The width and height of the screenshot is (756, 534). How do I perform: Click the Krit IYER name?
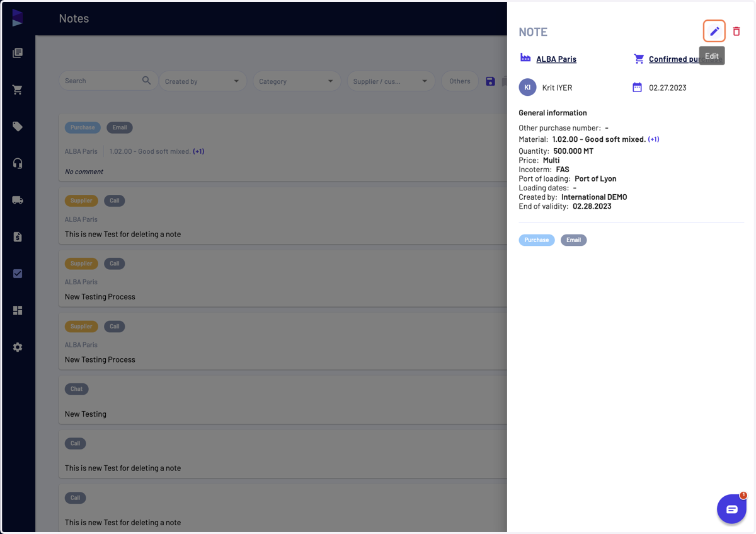tap(557, 88)
